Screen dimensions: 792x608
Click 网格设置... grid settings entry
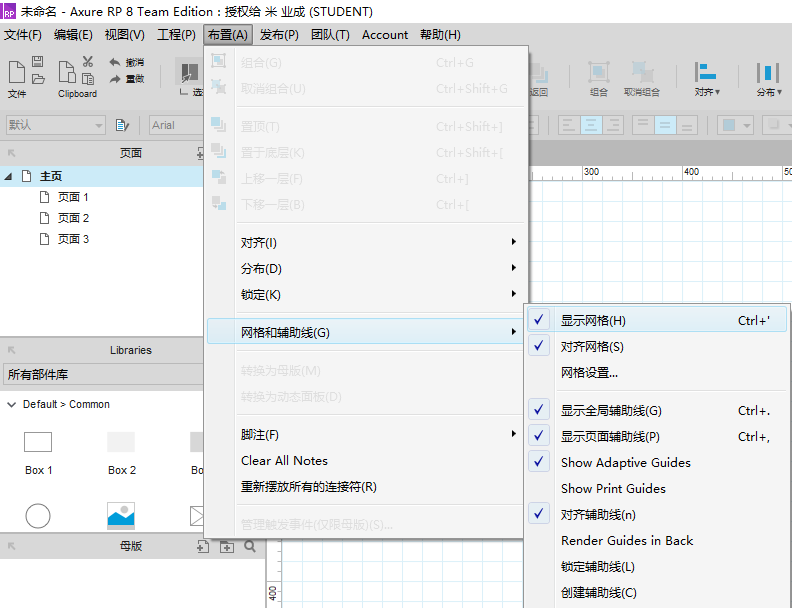click(x=589, y=373)
